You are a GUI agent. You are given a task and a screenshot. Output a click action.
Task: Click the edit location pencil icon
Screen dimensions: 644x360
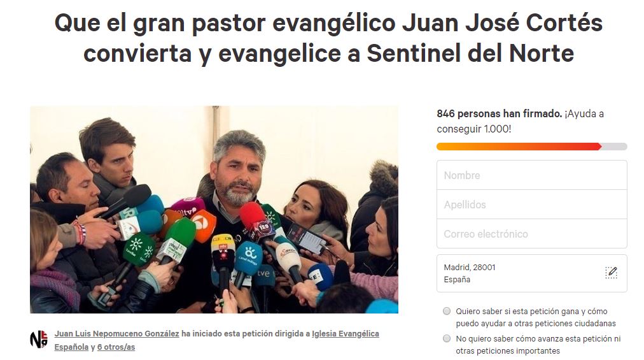pos(611,272)
